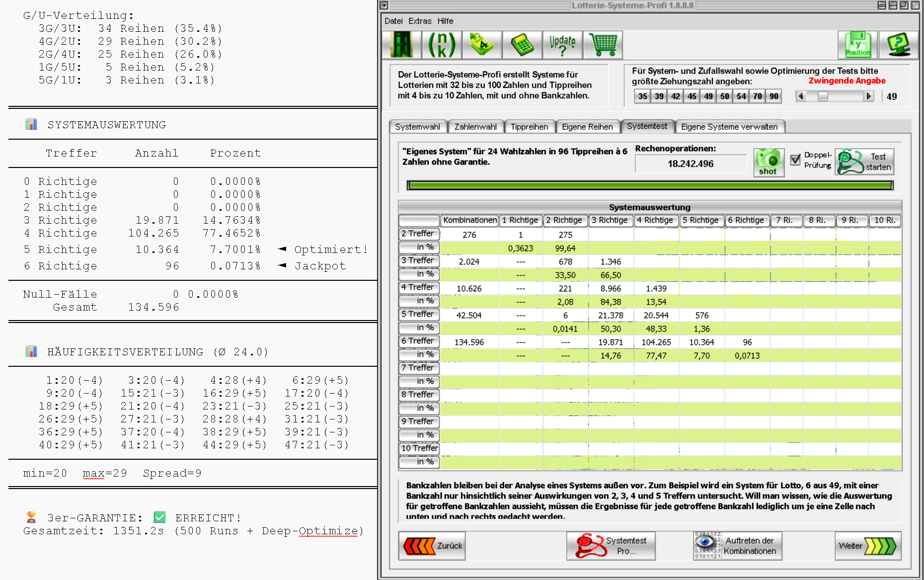Click the Update check icon
Viewport: 924px width, 580px height.
562,45
